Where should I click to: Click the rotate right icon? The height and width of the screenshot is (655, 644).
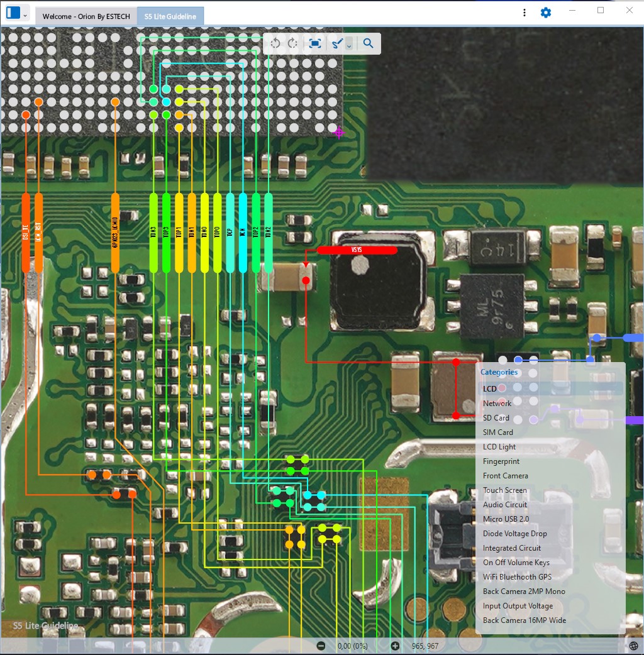pyautogui.click(x=292, y=43)
